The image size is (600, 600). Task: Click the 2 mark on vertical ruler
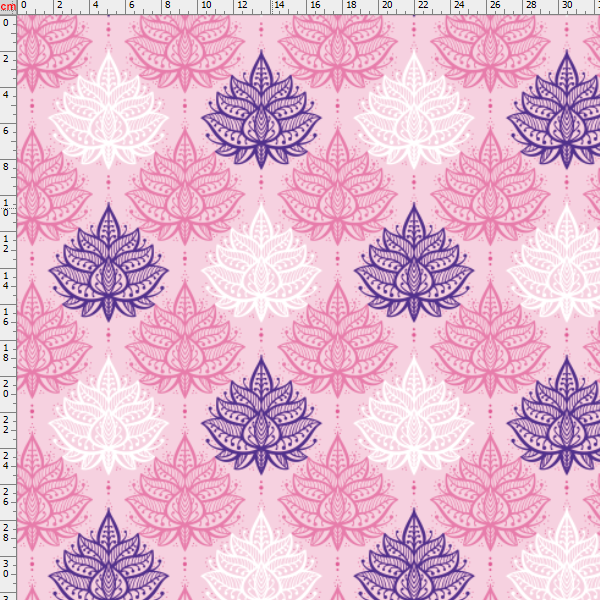tap(6, 59)
